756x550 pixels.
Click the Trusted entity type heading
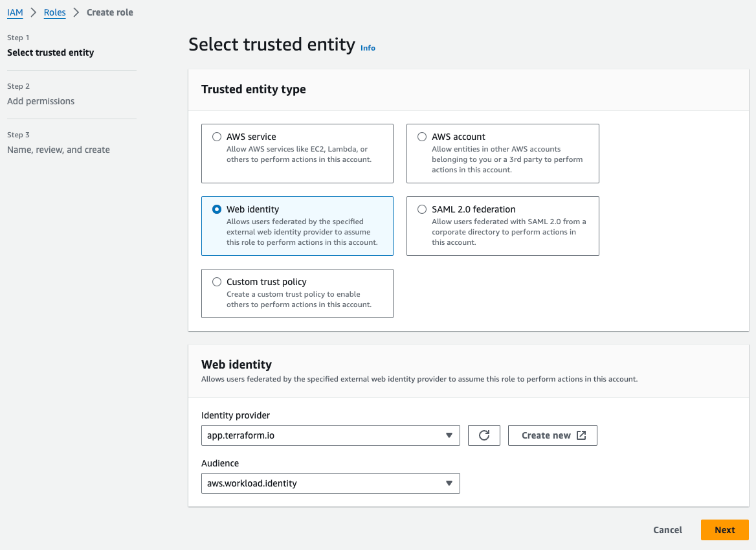tap(254, 89)
